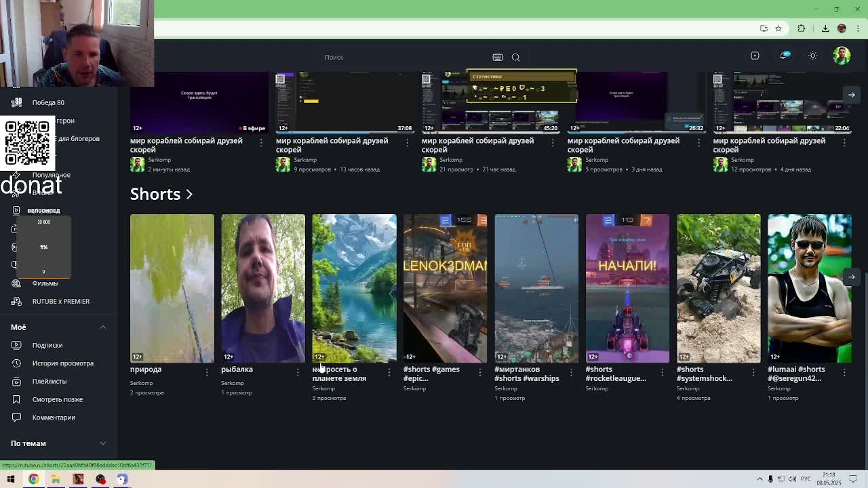Open options menu for the природа short
868x488 pixels.
tap(207, 372)
